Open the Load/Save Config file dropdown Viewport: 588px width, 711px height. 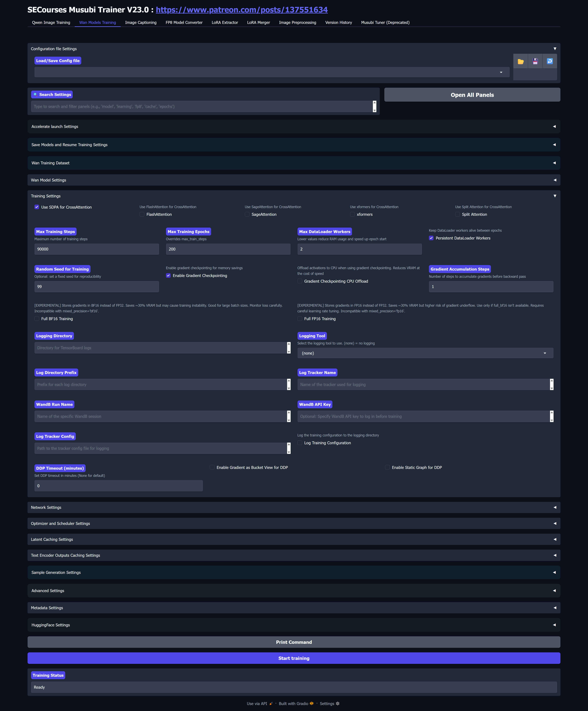(x=271, y=72)
